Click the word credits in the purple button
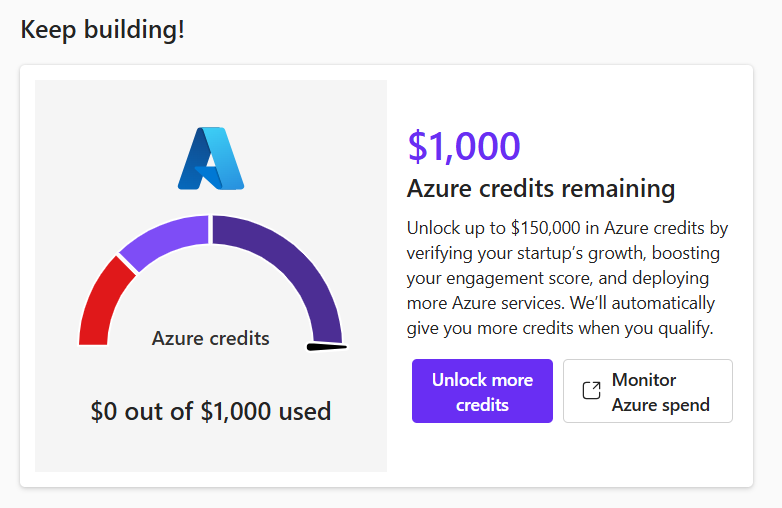The height and width of the screenshot is (508, 782). (x=482, y=405)
